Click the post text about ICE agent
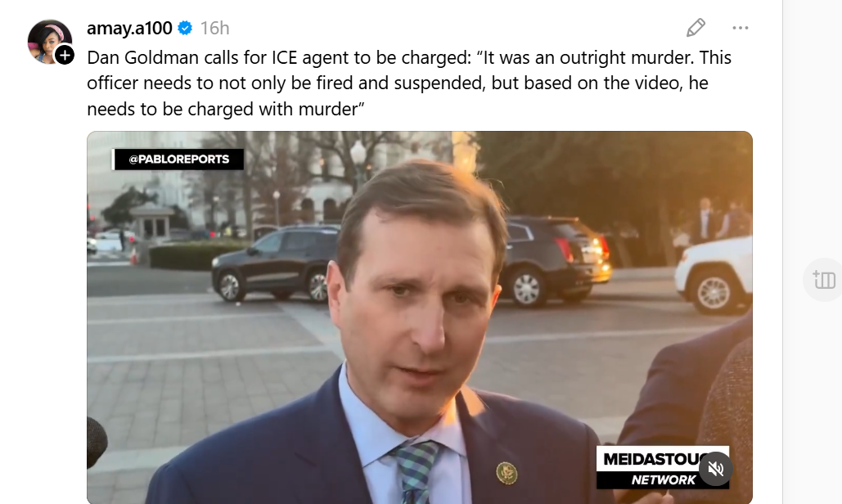 coord(409,83)
